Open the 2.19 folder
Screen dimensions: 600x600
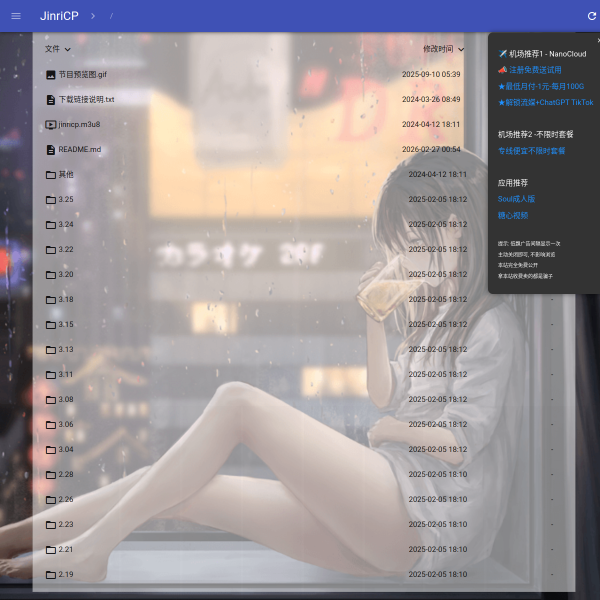66,574
